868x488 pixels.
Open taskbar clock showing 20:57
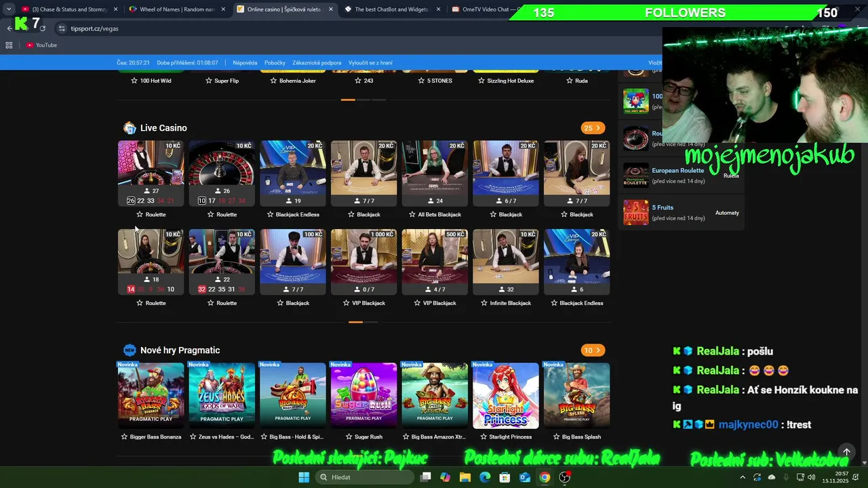[835, 477]
